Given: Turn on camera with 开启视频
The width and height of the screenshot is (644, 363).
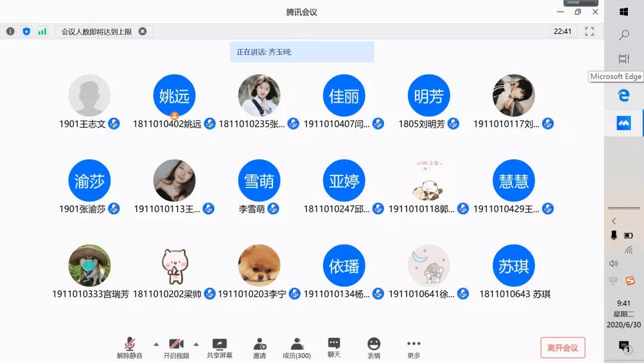Looking at the screenshot, I should (176, 348).
